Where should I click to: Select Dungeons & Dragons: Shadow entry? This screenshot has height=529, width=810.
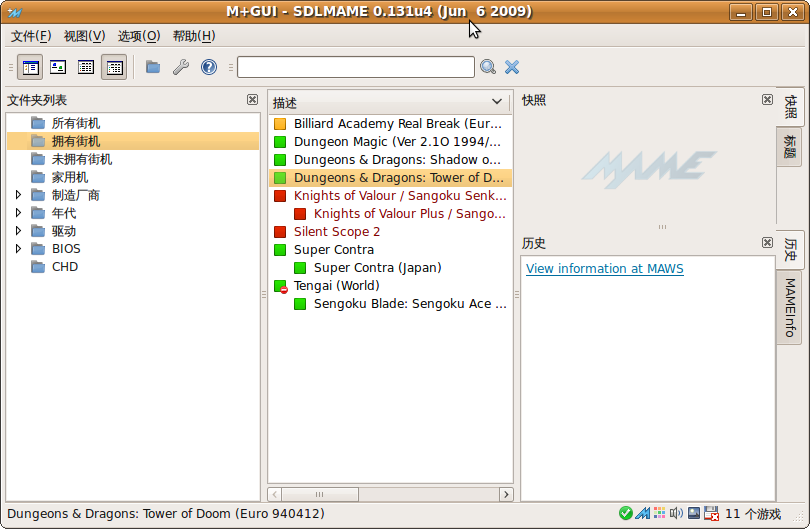[391, 160]
